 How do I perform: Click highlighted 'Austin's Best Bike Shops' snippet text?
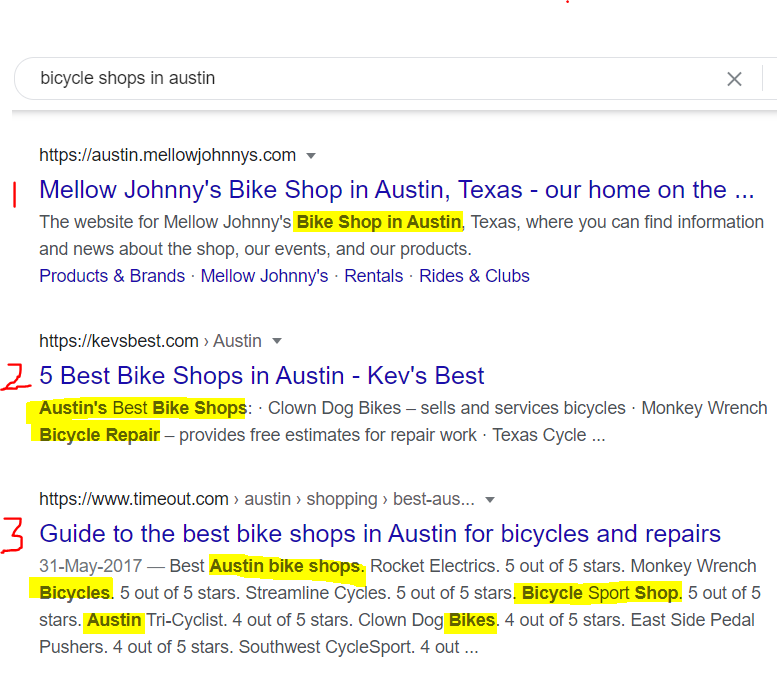pos(142,408)
